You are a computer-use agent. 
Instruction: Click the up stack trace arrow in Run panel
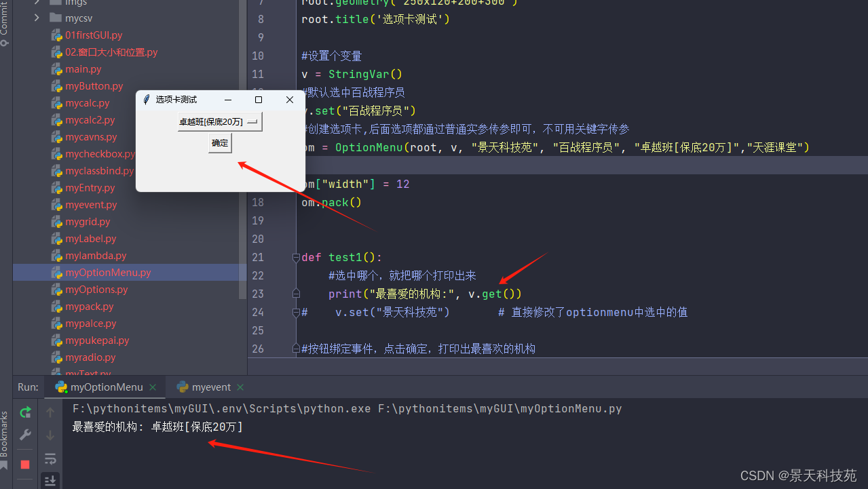point(50,412)
